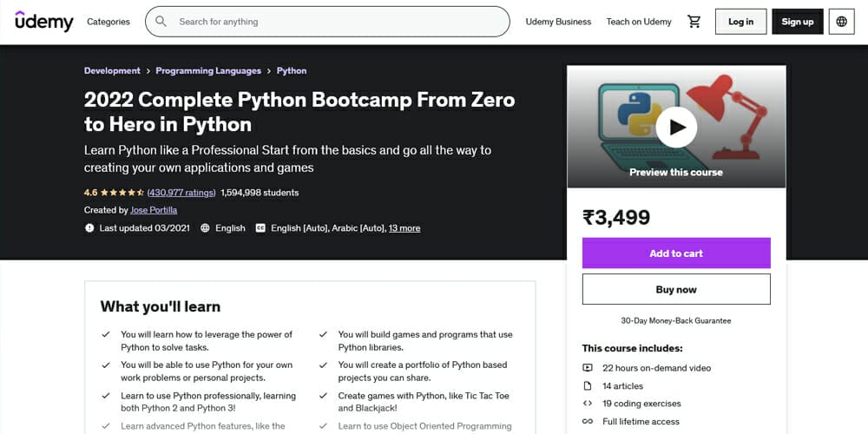Open Teach on Udemy link
Screen dimensions: 868x434
pyautogui.click(x=639, y=22)
